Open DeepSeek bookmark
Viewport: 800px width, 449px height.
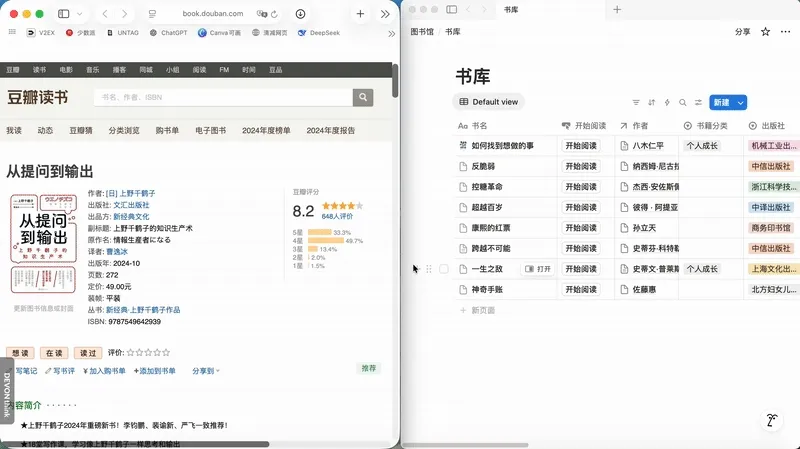click(x=319, y=33)
